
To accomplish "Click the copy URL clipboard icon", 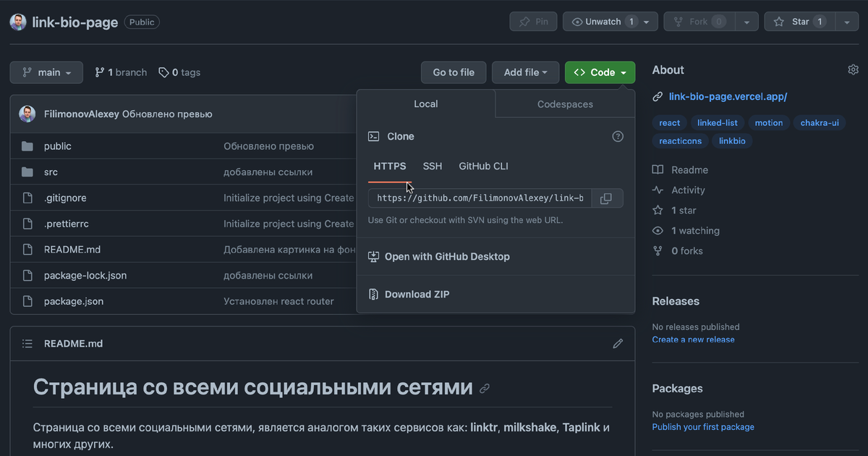I will click(x=606, y=198).
